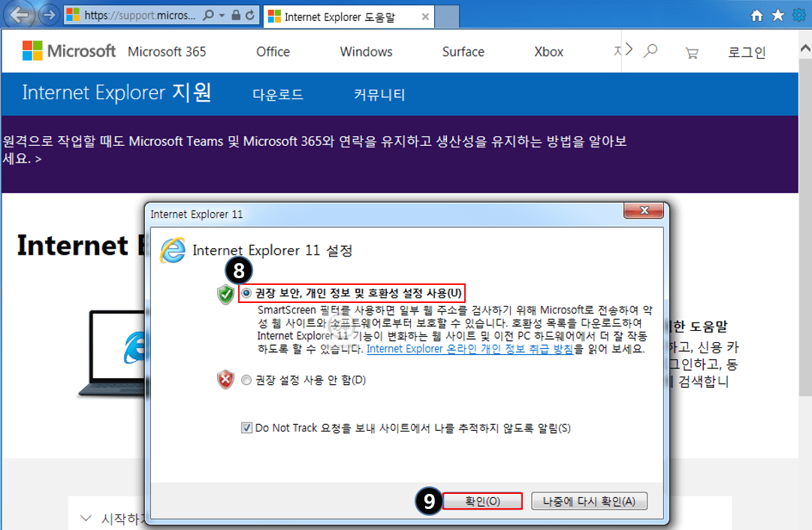
Task: Go to the browser Home icon
Action: point(756,16)
